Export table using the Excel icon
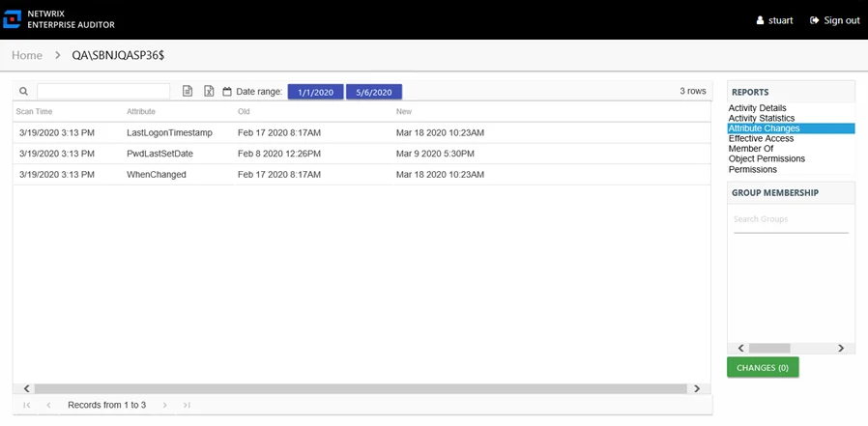Image resolution: width=868 pixels, height=426 pixels. tap(209, 91)
